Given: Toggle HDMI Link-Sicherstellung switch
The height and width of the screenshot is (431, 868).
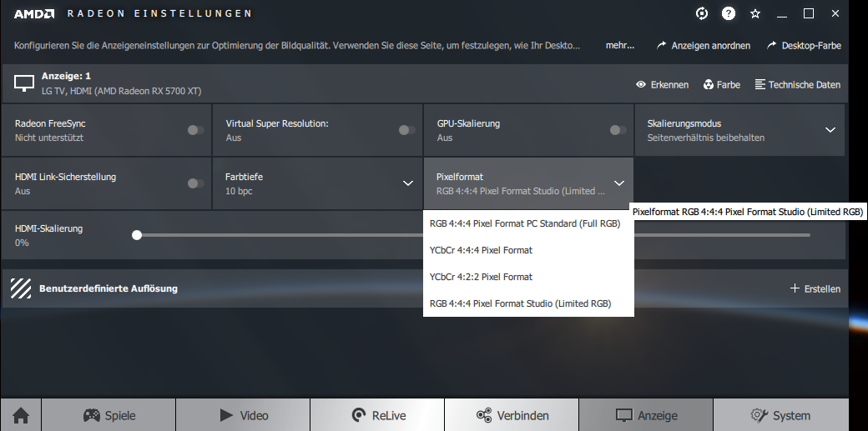Looking at the screenshot, I should click(x=195, y=183).
